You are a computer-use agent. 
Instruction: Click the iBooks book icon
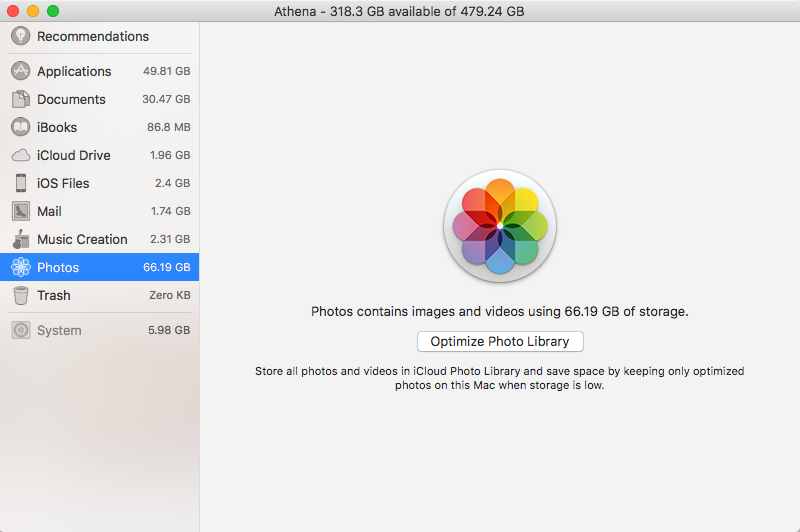pyautogui.click(x=20, y=127)
